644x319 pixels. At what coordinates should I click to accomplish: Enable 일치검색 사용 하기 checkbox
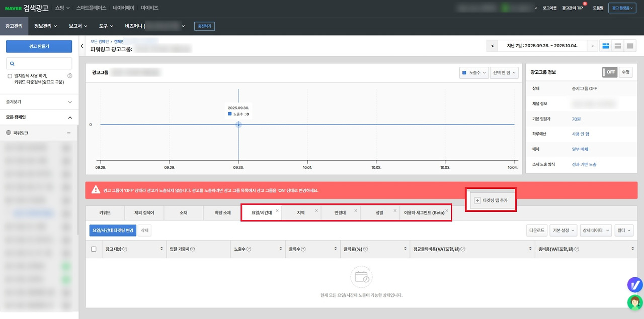point(10,76)
